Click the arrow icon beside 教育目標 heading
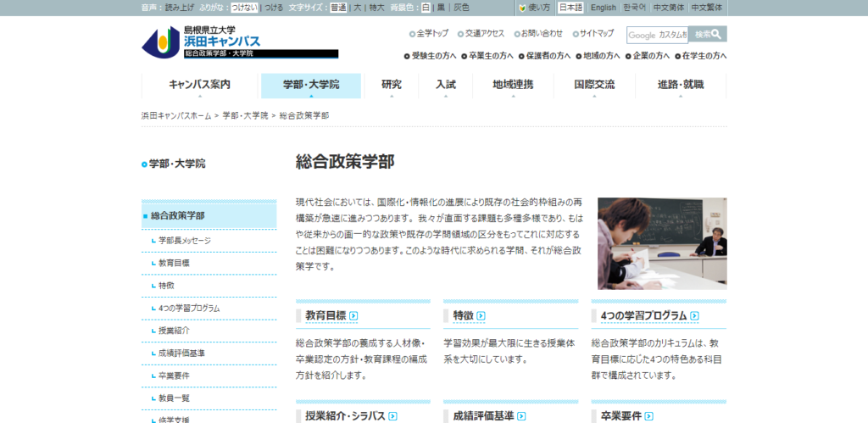868x423 pixels. pos(353,316)
